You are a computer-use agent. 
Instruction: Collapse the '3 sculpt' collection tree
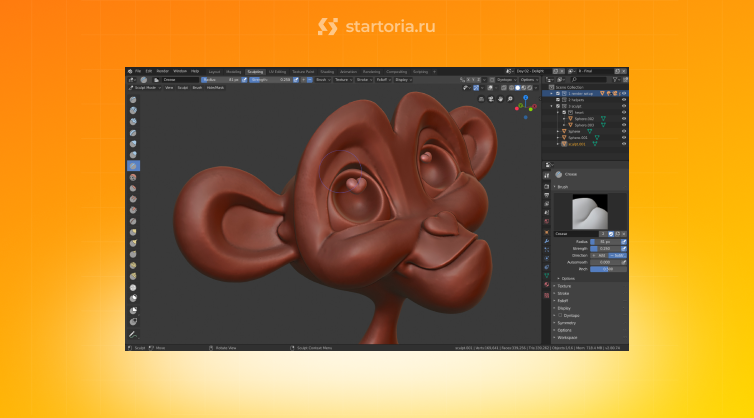click(x=552, y=106)
